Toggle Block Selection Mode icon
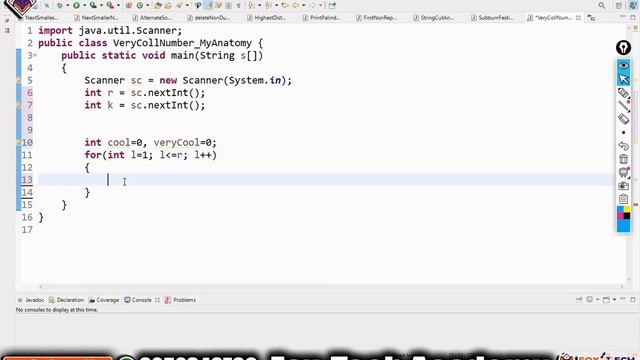This screenshot has height=360, width=640. (x=228, y=5)
